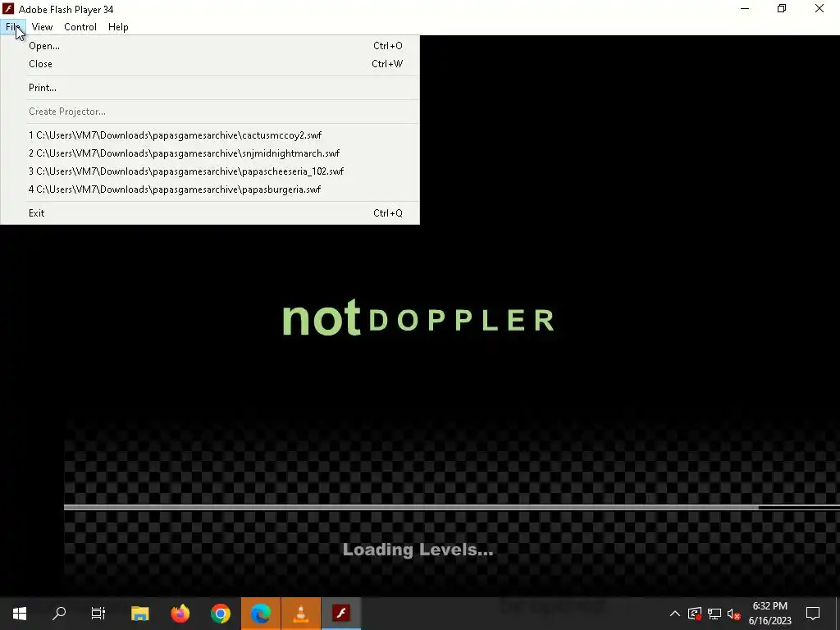Show hidden system tray icons
This screenshot has height=630, width=840.
coord(675,614)
